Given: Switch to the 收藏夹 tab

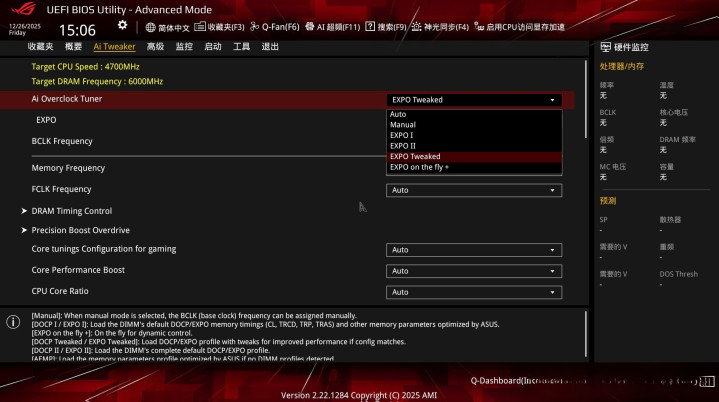Looking at the screenshot, I should [40, 46].
